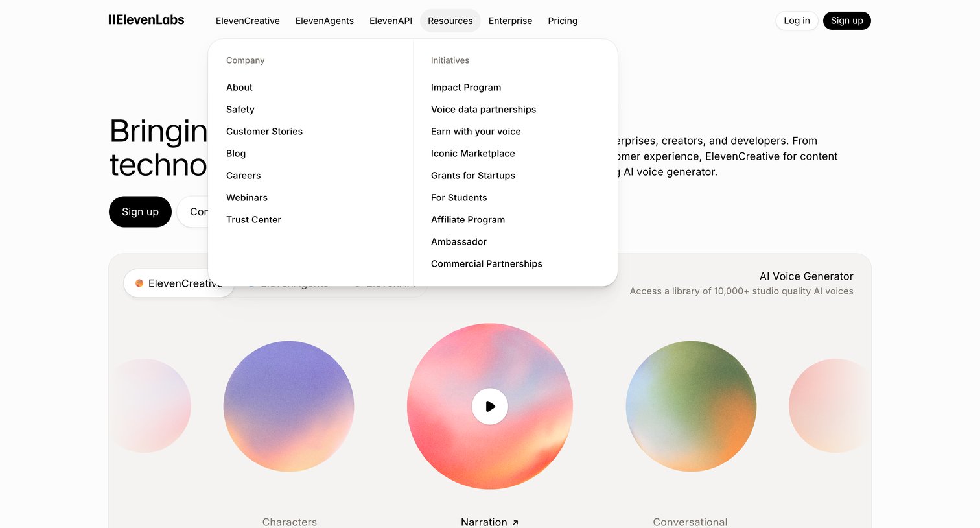Select For Students link
Image resolution: width=980 pixels, height=528 pixels.
point(459,197)
